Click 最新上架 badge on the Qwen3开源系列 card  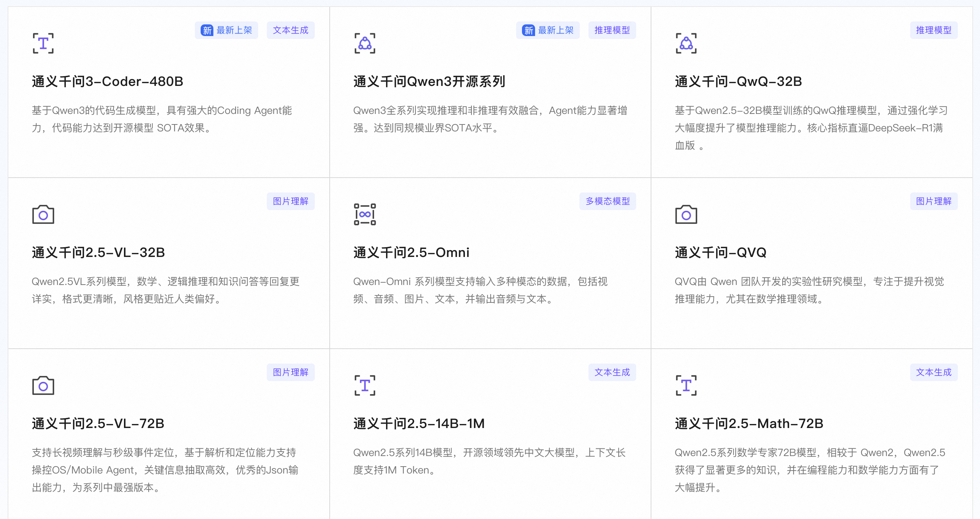point(548,30)
